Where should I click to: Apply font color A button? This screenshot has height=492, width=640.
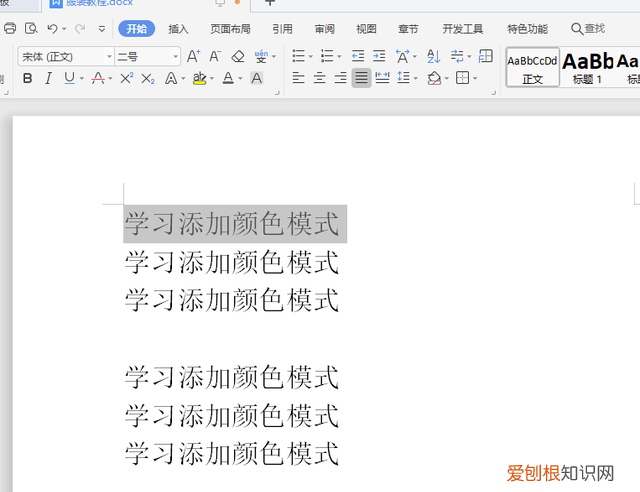[228, 78]
